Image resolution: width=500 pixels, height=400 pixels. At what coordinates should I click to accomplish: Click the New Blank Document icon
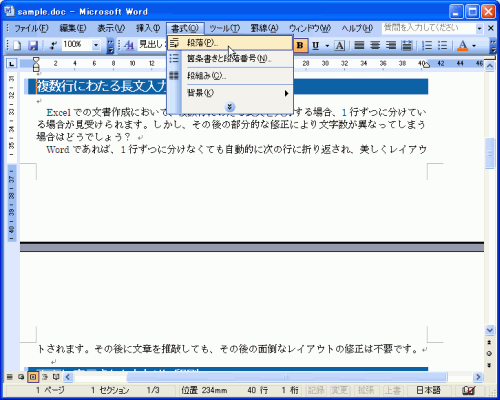pos(17,45)
